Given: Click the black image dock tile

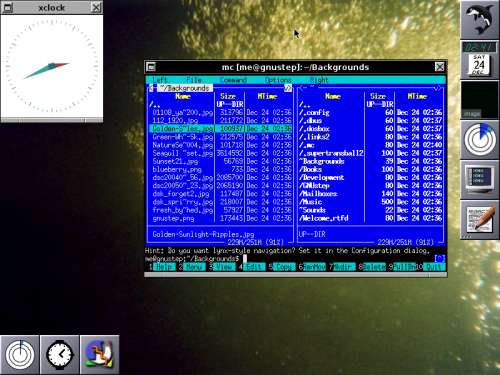Looking at the screenshot, I should click(480, 100).
